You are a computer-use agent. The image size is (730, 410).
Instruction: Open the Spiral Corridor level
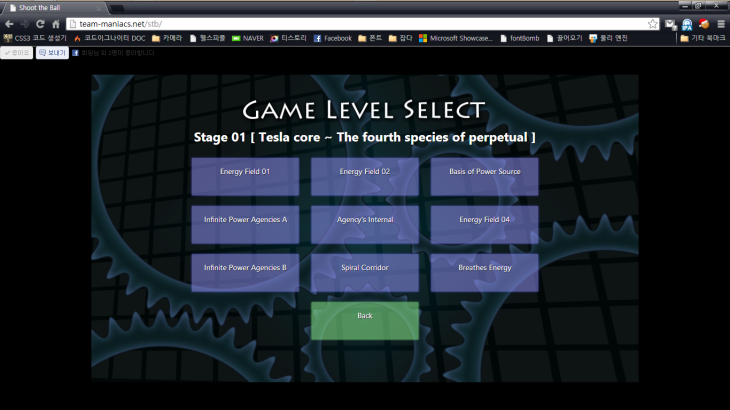[365, 273]
